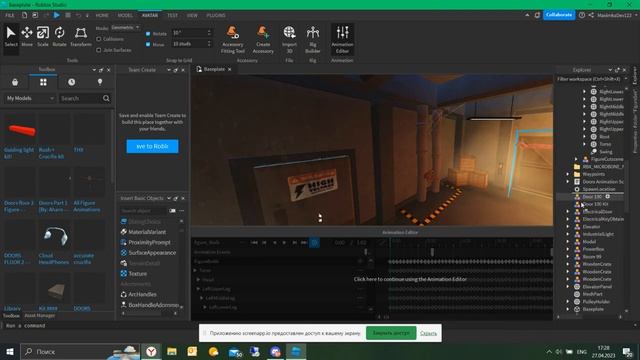Click the blue Save to Roblox button

[152, 146]
